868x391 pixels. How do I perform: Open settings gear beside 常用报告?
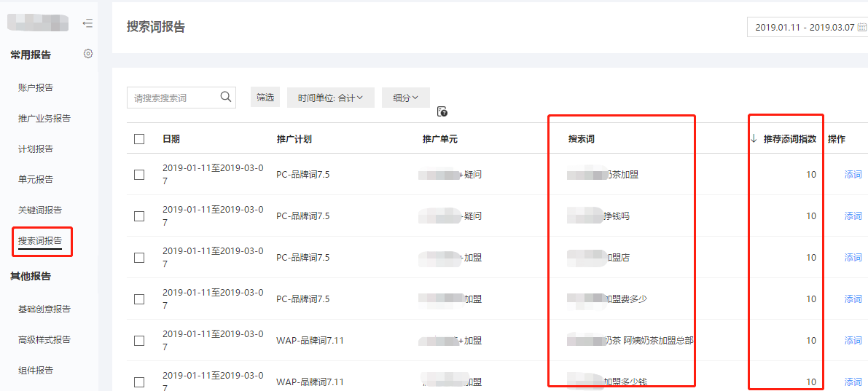[88, 54]
